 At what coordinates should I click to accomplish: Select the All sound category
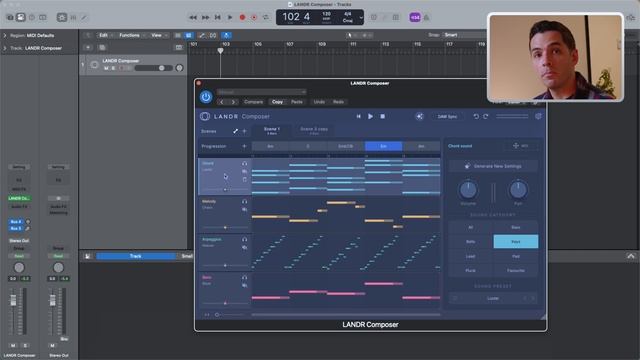point(471,227)
